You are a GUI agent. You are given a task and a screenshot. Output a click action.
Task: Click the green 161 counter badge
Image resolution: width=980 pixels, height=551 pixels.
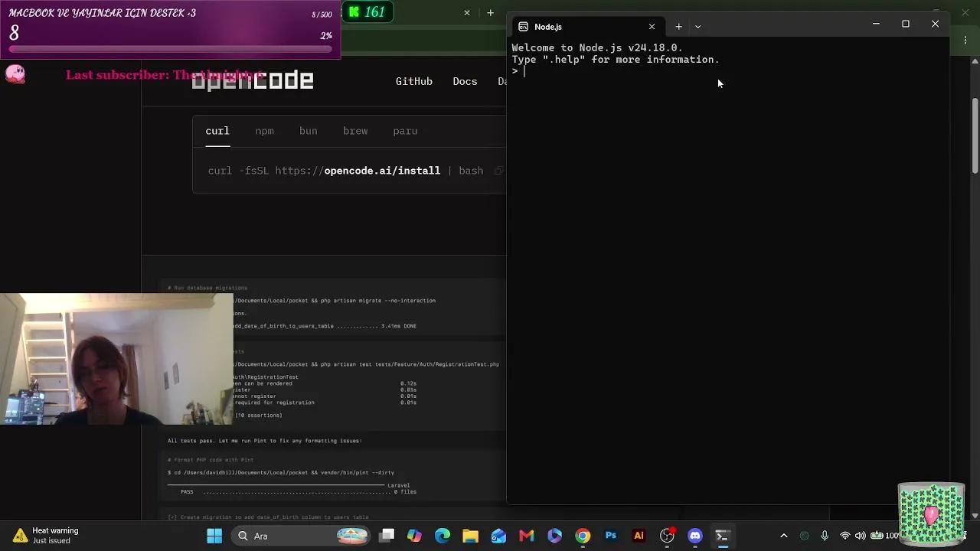point(368,12)
